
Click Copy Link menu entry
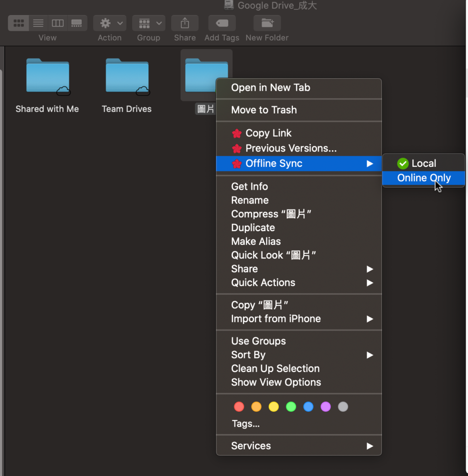point(268,133)
